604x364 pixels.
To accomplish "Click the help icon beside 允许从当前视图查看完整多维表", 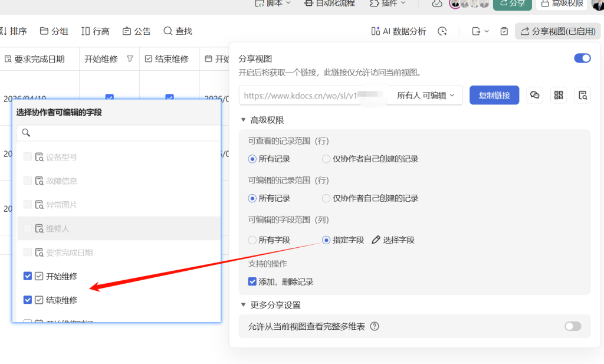I will click(375, 327).
